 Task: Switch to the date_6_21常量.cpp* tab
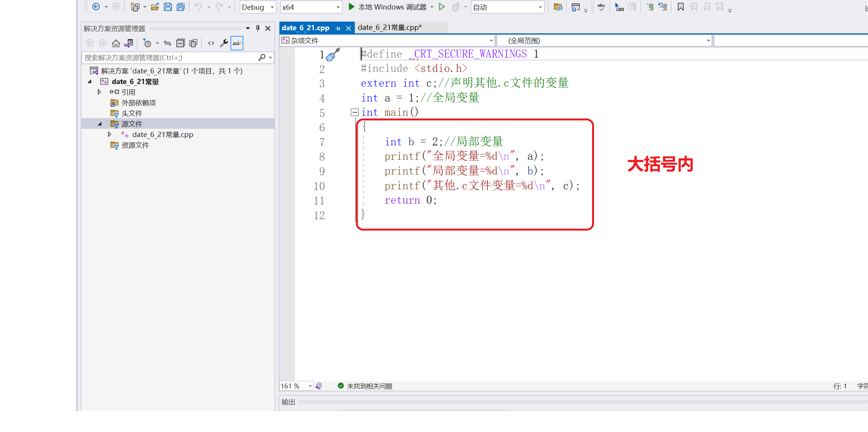point(389,28)
